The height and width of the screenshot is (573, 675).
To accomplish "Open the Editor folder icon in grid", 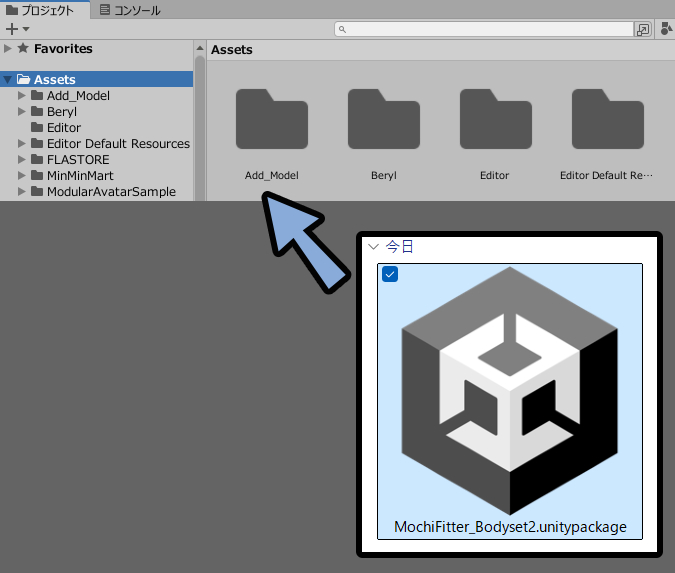I will (495, 119).
